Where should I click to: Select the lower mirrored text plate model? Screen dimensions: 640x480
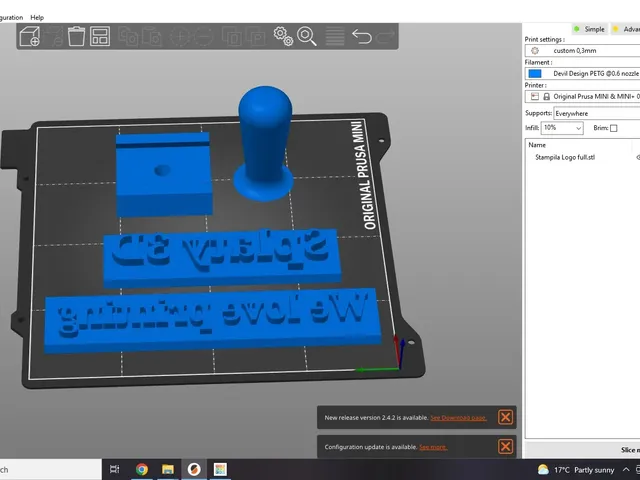tap(212, 321)
